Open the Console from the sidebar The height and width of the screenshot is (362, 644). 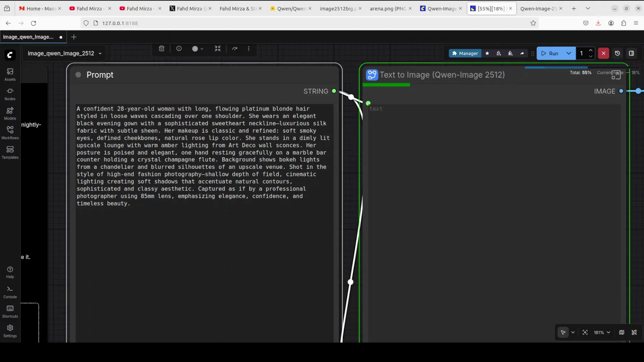[x=10, y=292]
